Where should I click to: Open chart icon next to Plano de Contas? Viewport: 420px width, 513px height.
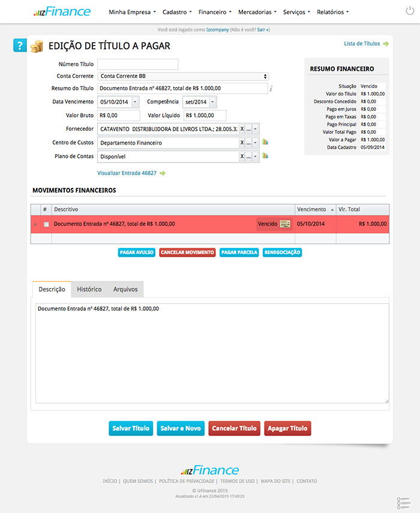tap(265, 156)
